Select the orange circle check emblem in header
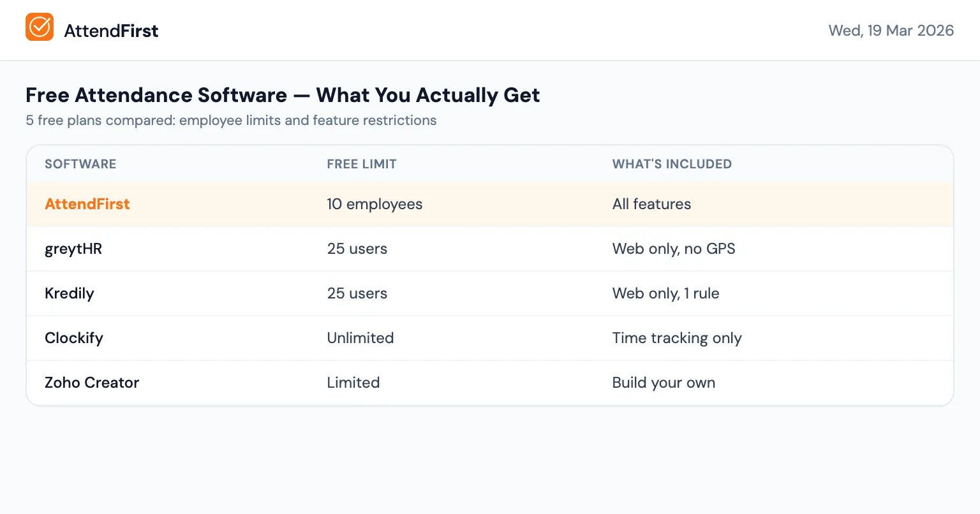This screenshot has height=514, width=980. [40, 27]
